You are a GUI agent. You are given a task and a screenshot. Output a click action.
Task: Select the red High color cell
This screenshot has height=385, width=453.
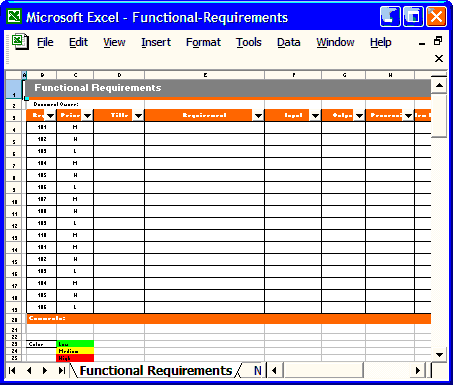tap(75, 358)
